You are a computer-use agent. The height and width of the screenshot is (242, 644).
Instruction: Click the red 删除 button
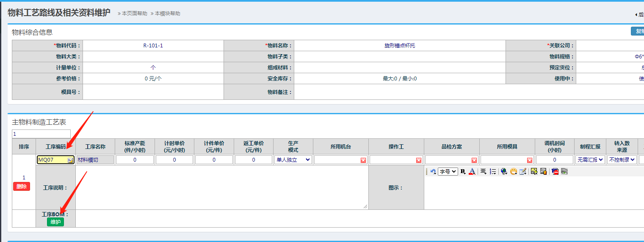tap(22, 187)
